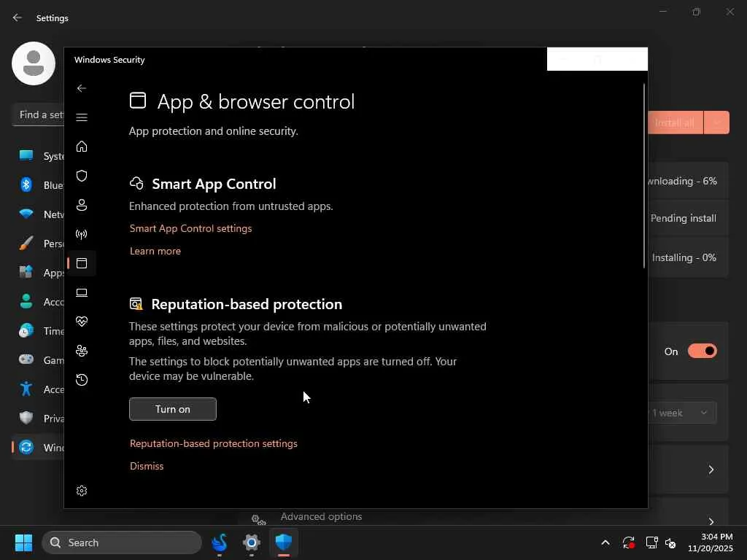Open Virus & threat protection shield icon
This screenshot has width=747, height=560.
[82, 176]
